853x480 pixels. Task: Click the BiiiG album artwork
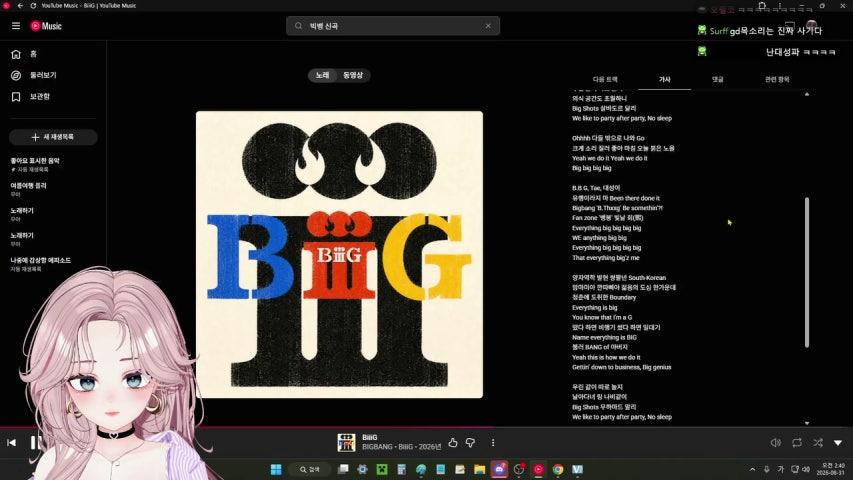pos(339,255)
